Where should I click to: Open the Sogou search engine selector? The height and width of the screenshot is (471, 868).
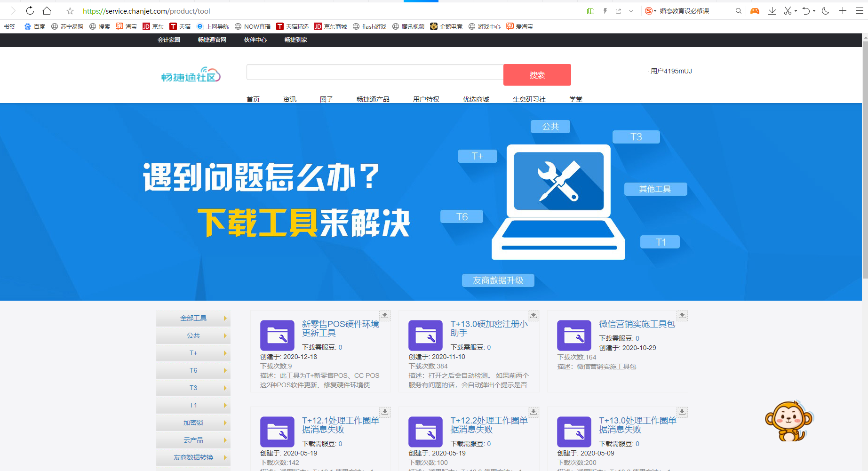651,11
